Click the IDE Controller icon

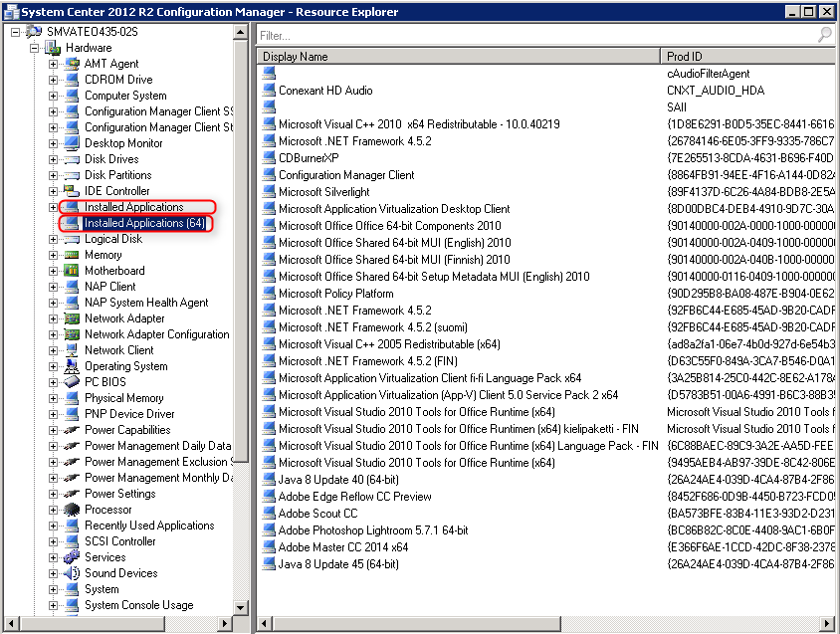72,191
